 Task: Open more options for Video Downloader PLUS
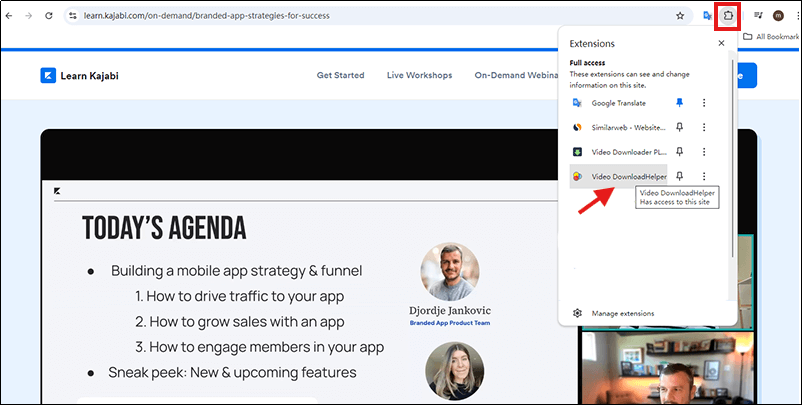click(704, 152)
